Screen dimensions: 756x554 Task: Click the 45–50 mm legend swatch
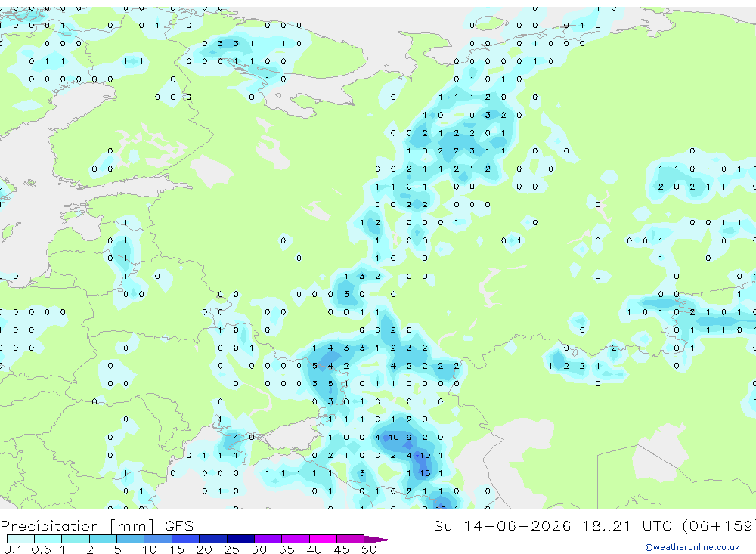[x=351, y=539]
